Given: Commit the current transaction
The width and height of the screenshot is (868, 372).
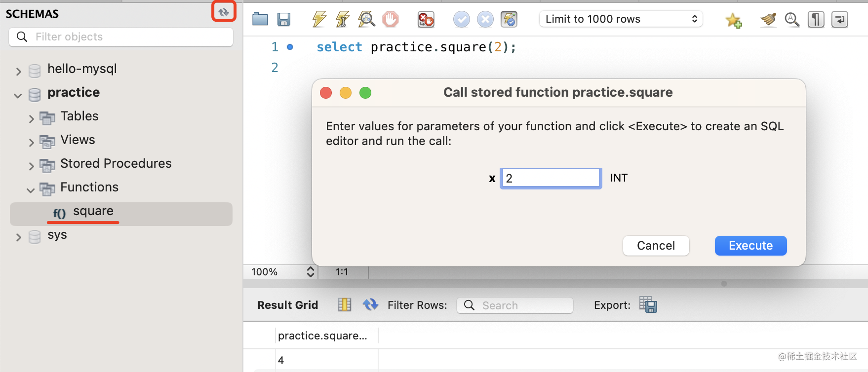Looking at the screenshot, I should [462, 19].
